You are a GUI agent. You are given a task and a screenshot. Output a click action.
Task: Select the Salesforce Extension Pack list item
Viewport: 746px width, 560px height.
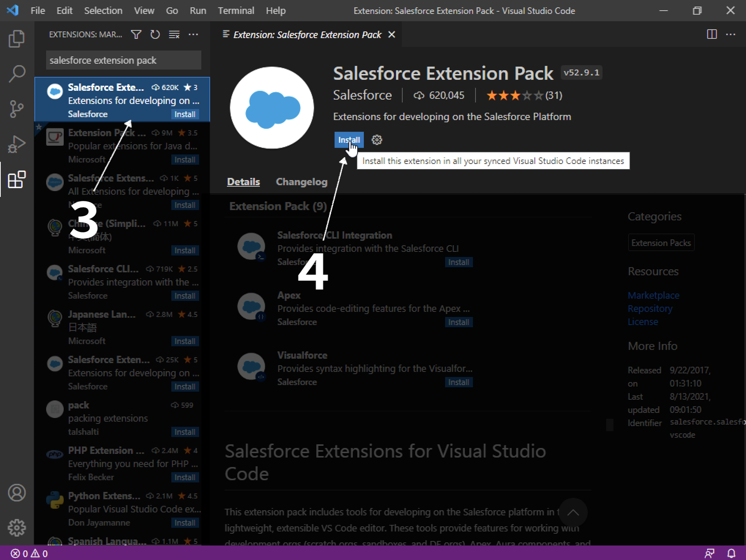[x=122, y=99]
